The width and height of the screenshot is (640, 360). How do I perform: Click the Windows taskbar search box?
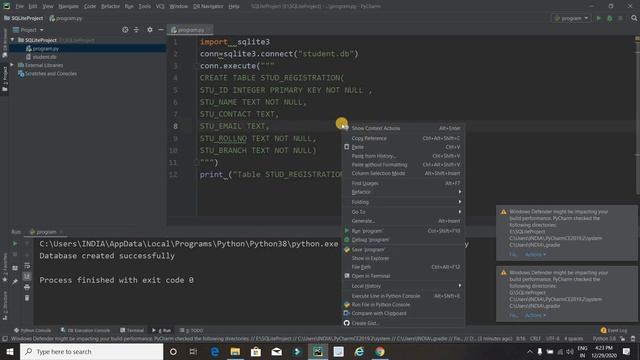point(91,352)
